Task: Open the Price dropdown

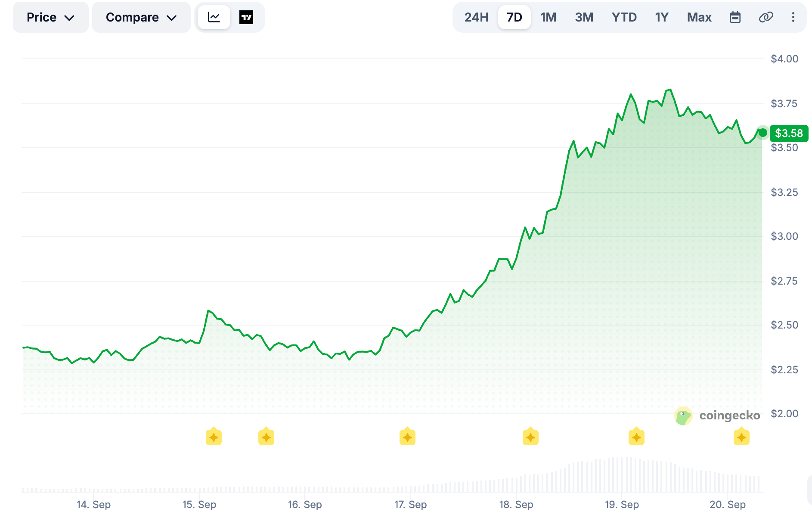Action: pyautogui.click(x=51, y=17)
